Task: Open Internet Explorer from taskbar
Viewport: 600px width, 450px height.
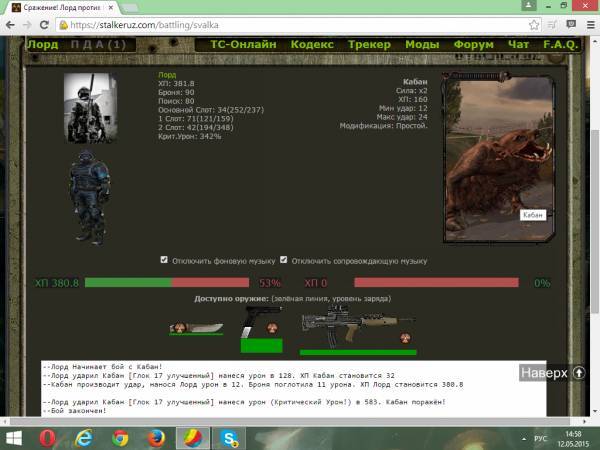Action: coord(84,437)
